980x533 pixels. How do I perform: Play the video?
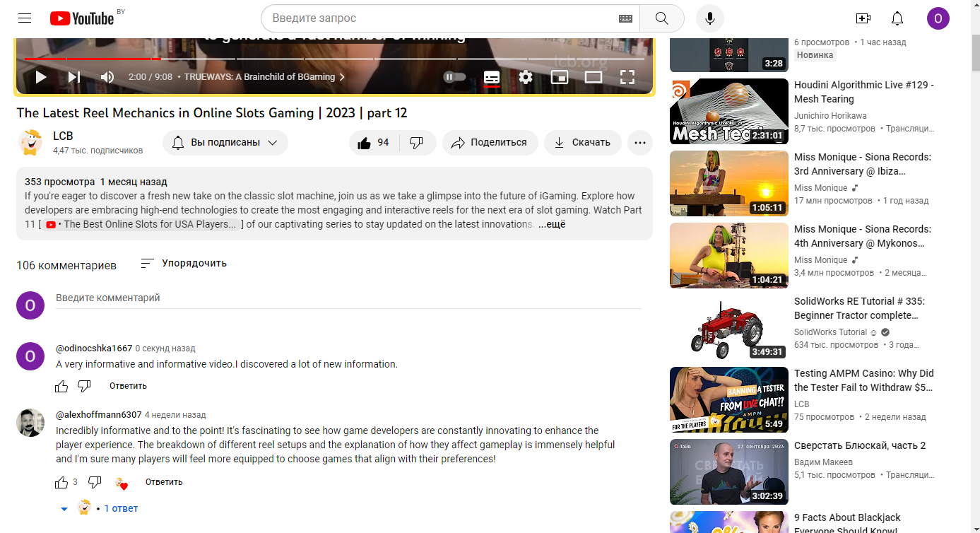point(41,77)
